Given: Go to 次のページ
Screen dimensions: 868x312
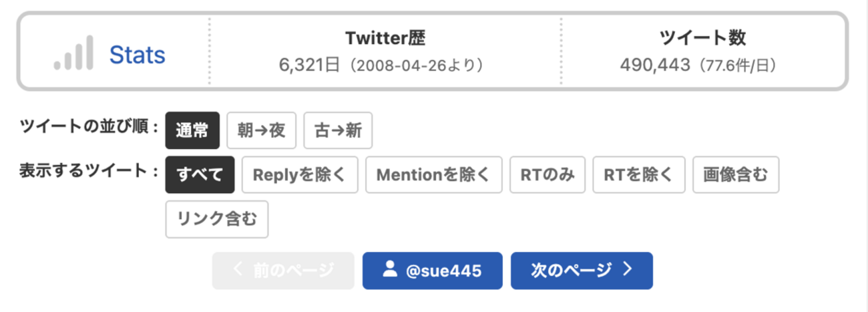Looking at the screenshot, I should [x=581, y=270].
